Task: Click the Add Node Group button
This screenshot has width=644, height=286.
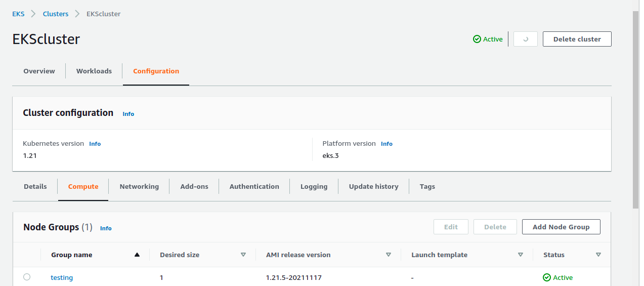Action: [561, 227]
